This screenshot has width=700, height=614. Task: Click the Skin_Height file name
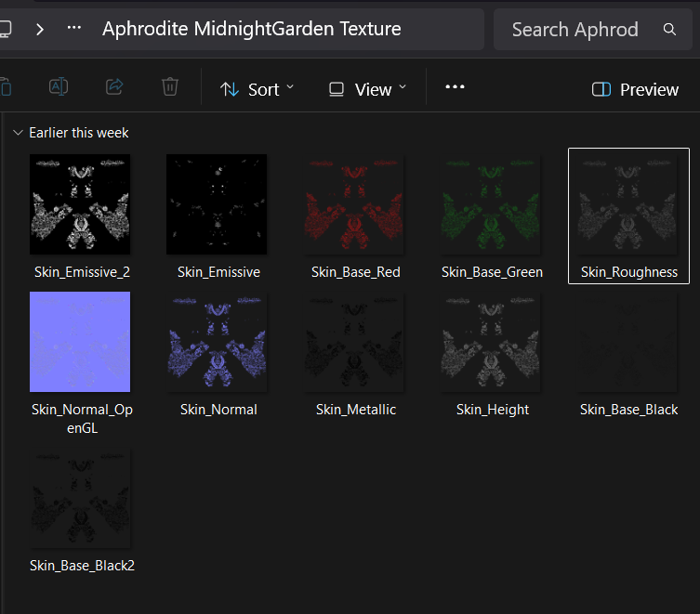pyautogui.click(x=493, y=410)
